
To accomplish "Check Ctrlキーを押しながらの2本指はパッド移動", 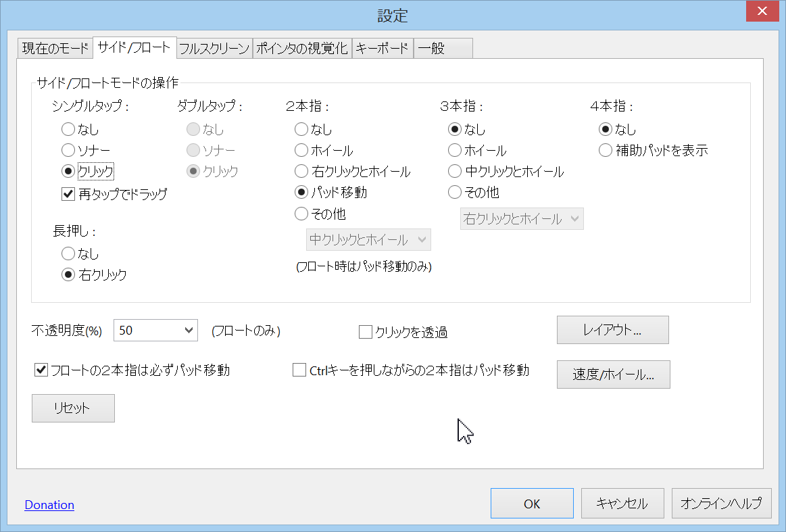I will [x=299, y=370].
